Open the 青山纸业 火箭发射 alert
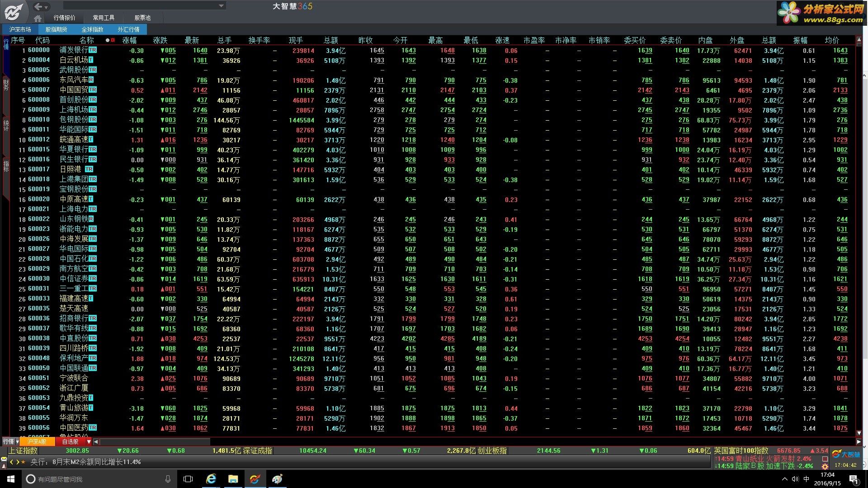The width and height of the screenshot is (868, 488). pyautogui.click(x=764, y=459)
